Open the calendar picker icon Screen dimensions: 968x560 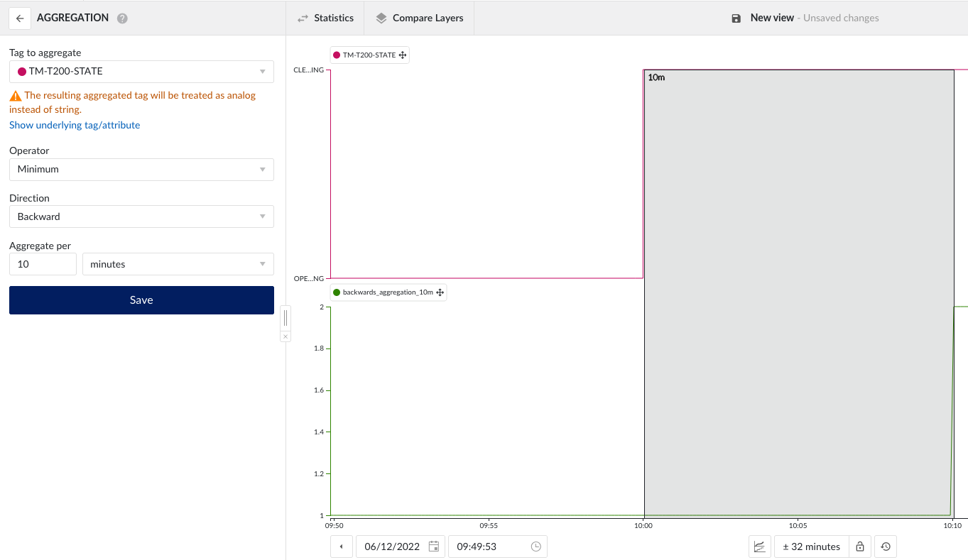coord(433,547)
